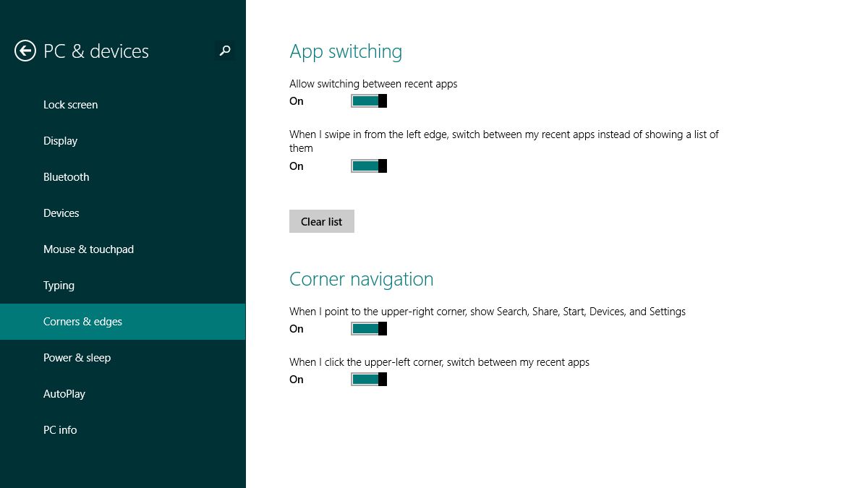The height and width of the screenshot is (488, 868).
Task: Turn off upper-left corner app switching
Action: click(x=368, y=379)
